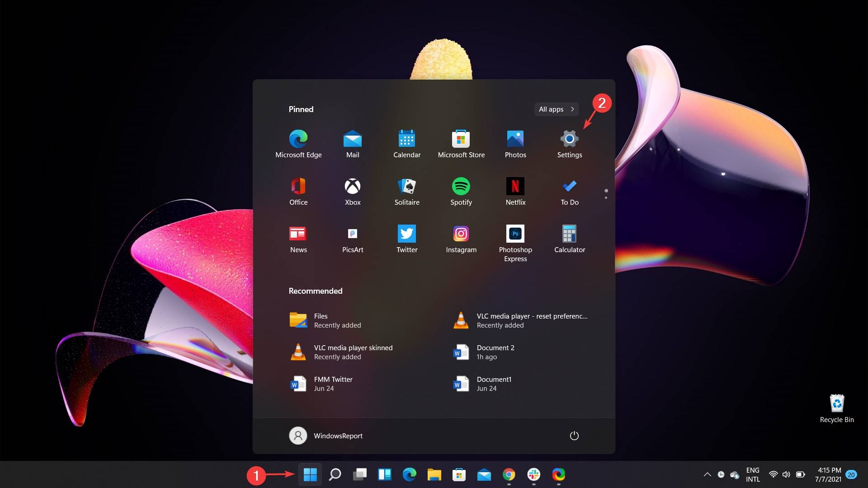
Task: Launch the Photos app
Action: tap(515, 144)
